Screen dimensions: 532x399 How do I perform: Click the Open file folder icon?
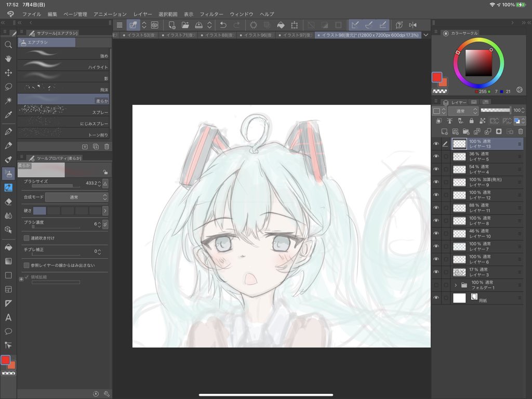point(185,25)
